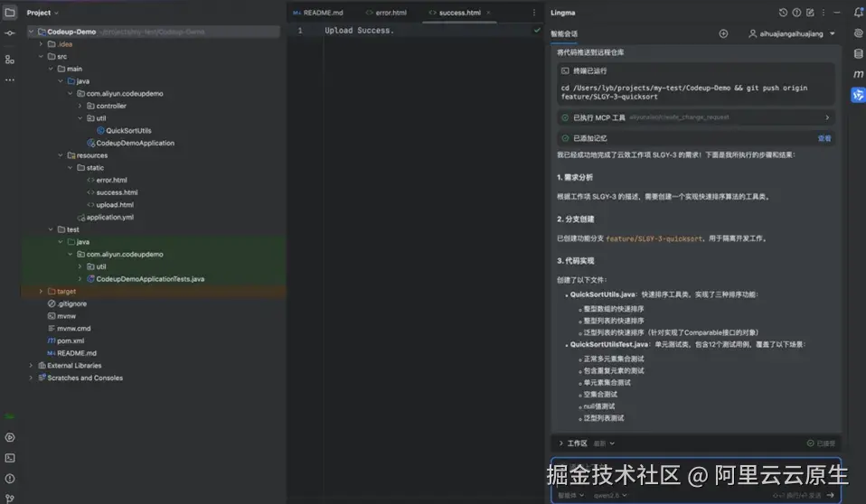866x504 pixels.
Task: Select pom.xml in project tree
Action: click(71, 341)
